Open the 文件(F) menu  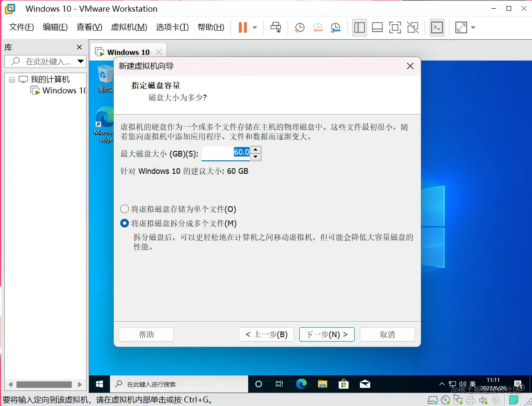point(22,27)
